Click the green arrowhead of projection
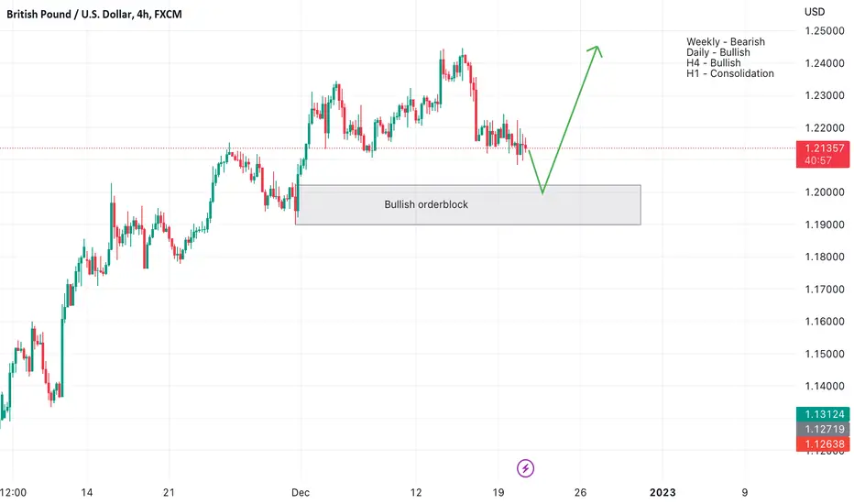Image resolution: width=854 pixels, height=504 pixels. coord(596,50)
